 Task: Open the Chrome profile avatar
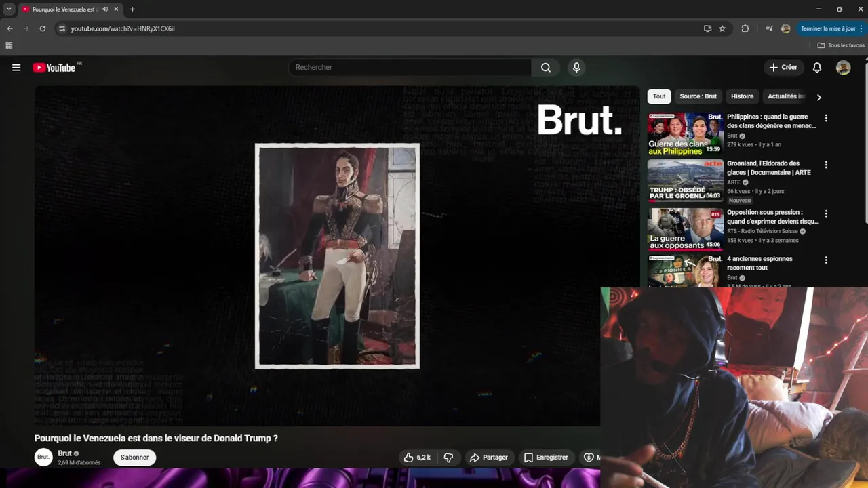[x=785, y=28]
